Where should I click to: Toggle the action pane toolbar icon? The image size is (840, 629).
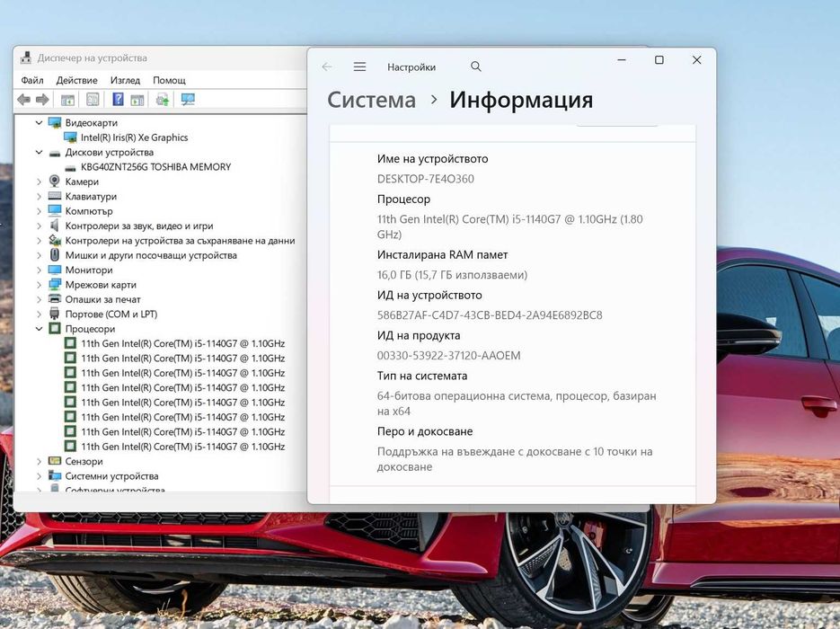137,100
